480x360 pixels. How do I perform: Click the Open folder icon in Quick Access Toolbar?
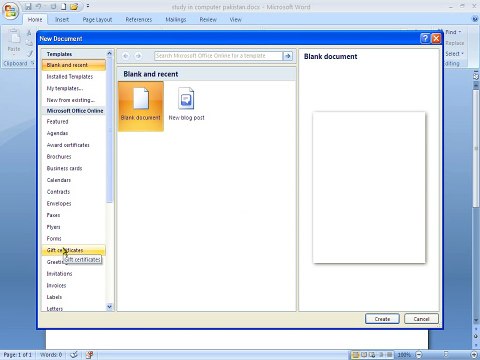point(74,6)
